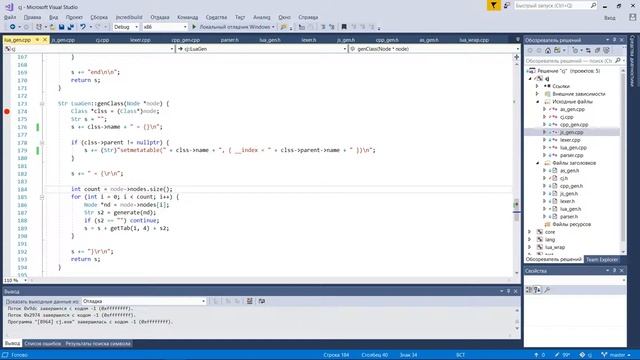640x360 pixels.
Task: Switch to the Team Explorer tab
Action: [602, 260]
